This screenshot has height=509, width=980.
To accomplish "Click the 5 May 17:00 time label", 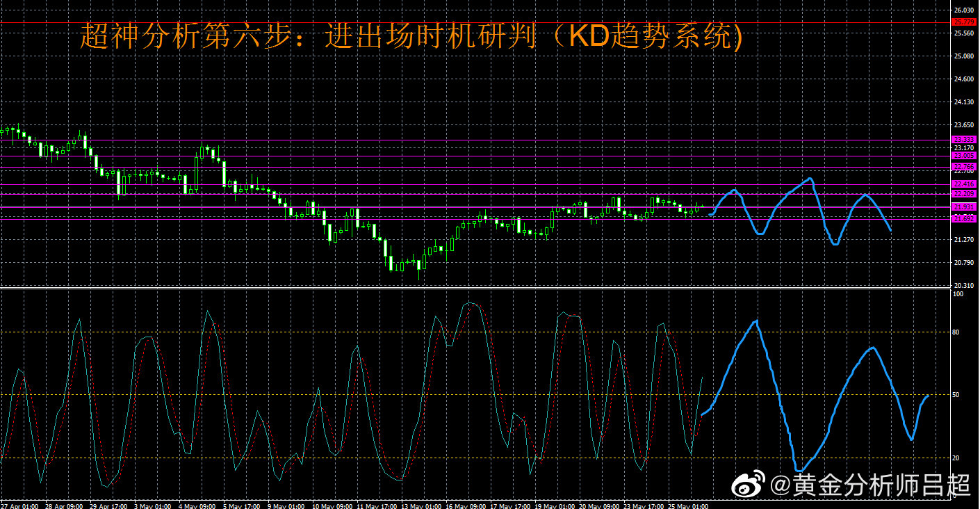I will pyautogui.click(x=242, y=506).
